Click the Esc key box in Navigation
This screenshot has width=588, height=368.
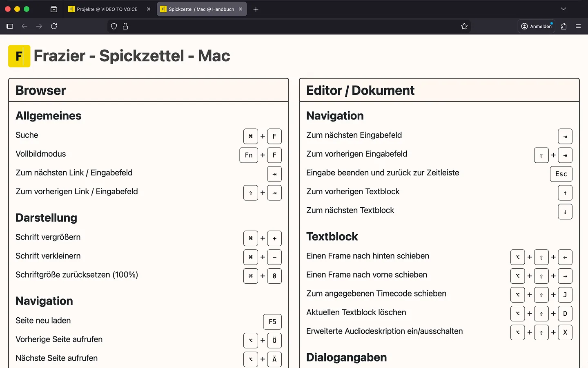(x=561, y=174)
